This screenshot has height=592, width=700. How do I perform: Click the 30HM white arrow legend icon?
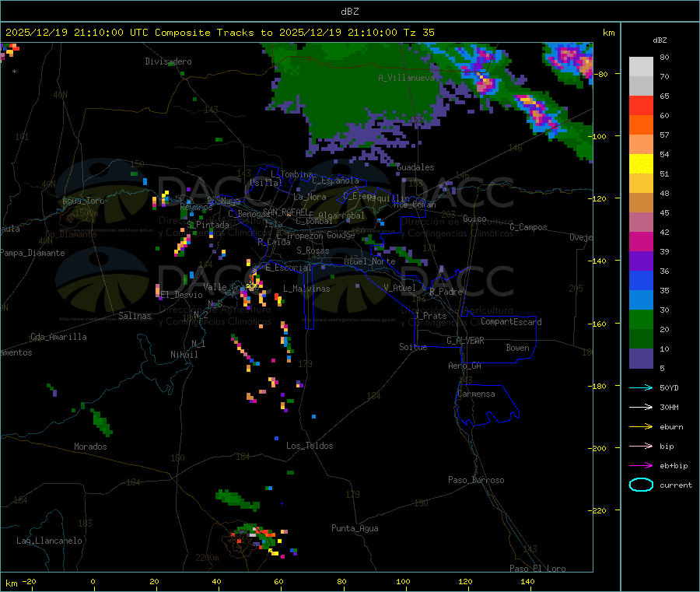point(641,407)
